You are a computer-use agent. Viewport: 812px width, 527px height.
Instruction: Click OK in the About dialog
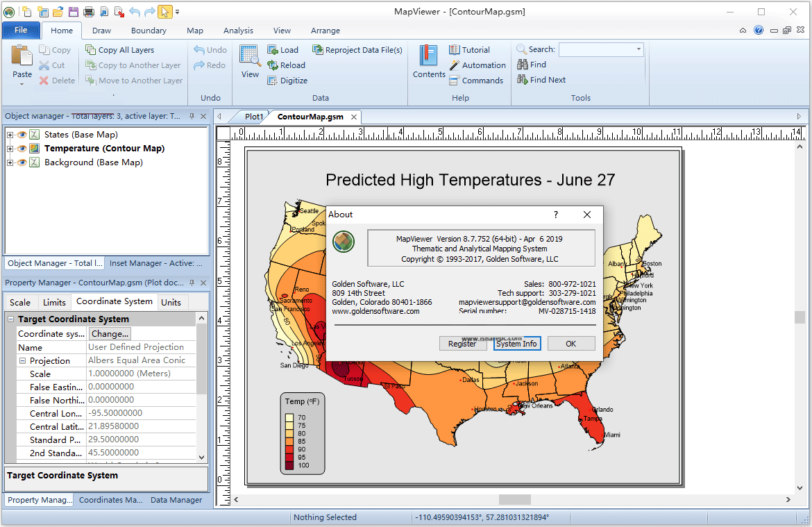(x=570, y=343)
